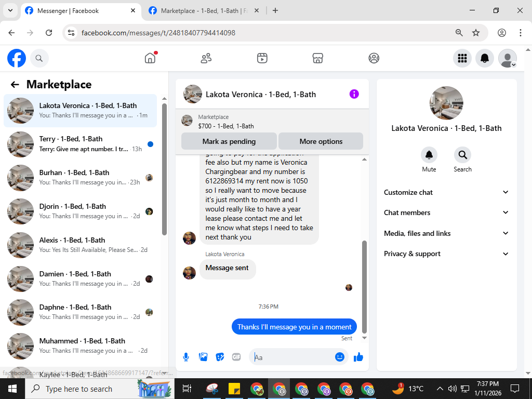Click Lakota Veronica's profile picture in right panel
Viewport: 532px width, 399px height.
point(446,103)
